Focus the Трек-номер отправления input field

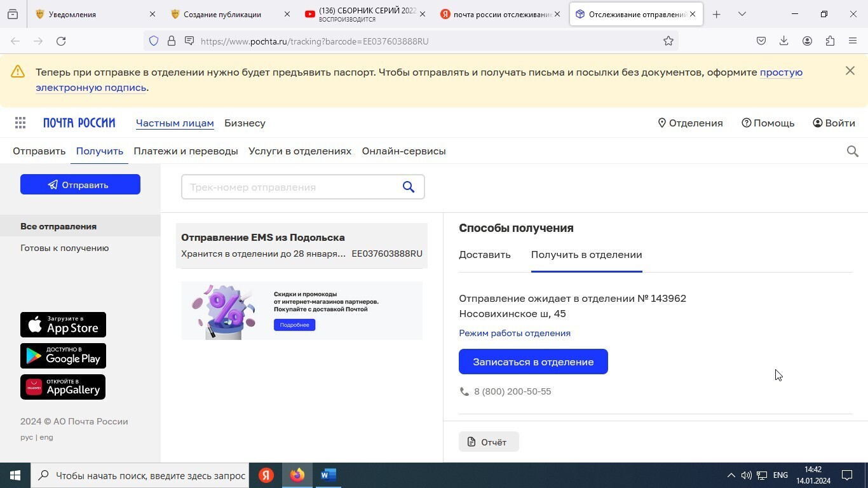[289, 187]
